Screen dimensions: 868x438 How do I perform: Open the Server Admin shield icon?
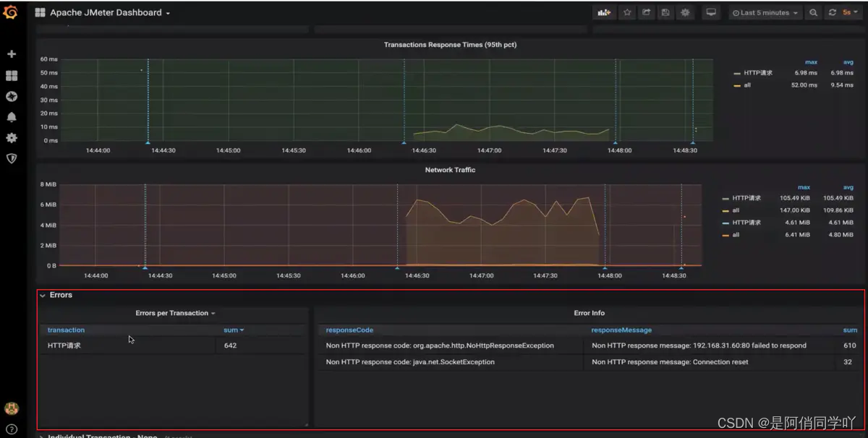(12, 158)
